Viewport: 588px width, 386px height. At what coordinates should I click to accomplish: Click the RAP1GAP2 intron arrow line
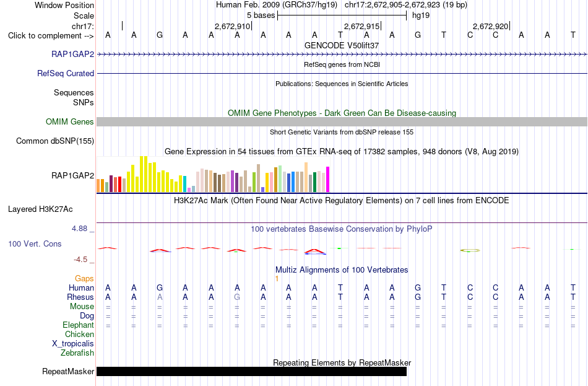342,55
